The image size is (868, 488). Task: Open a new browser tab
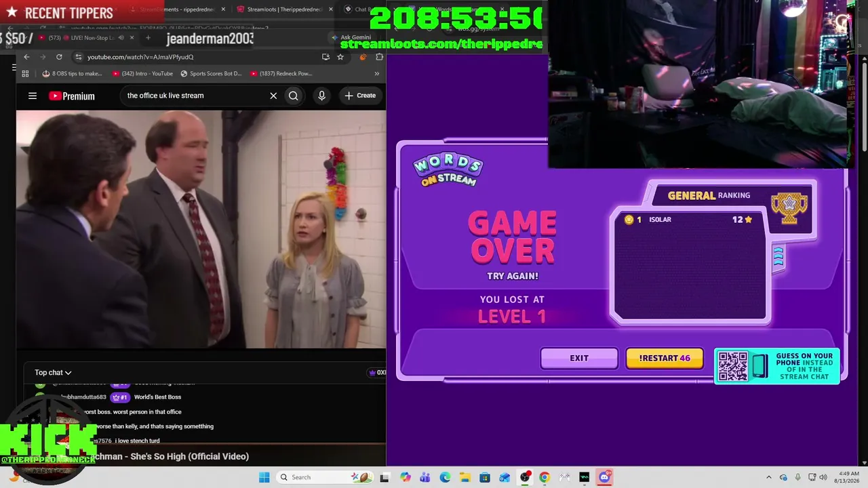tap(148, 37)
